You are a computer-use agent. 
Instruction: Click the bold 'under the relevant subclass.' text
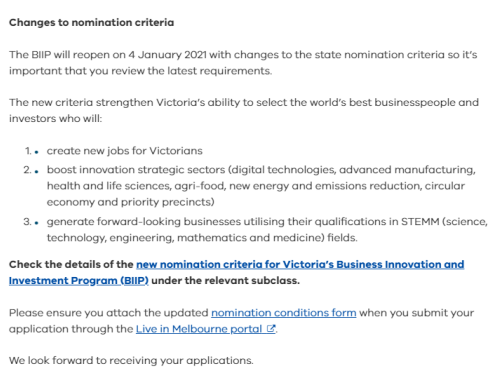point(225,281)
